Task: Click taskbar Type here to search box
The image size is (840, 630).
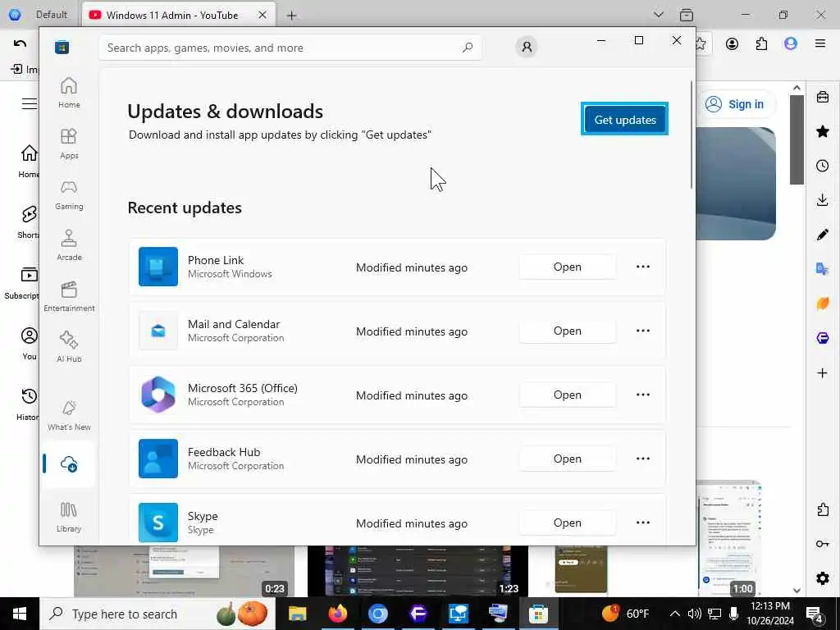Action: (157, 614)
